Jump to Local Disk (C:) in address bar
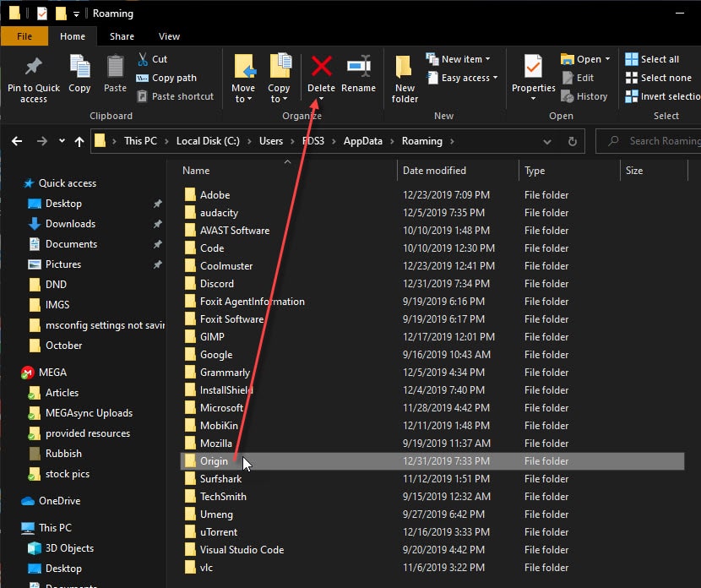701x588 pixels. point(208,141)
